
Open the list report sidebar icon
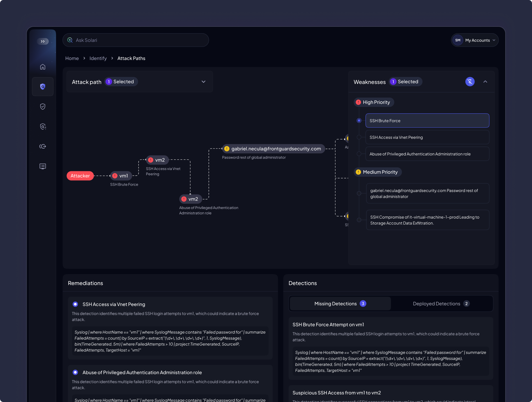pyautogui.click(x=43, y=166)
